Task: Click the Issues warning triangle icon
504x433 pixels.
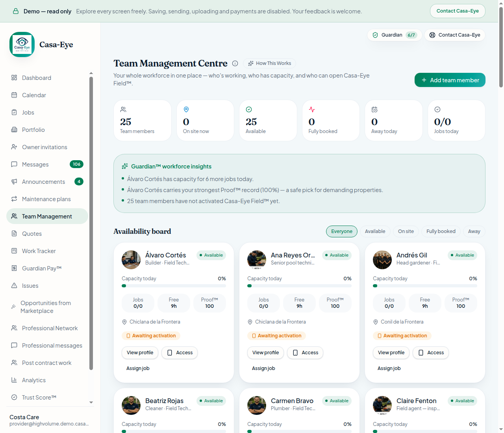Action: point(14,285)
